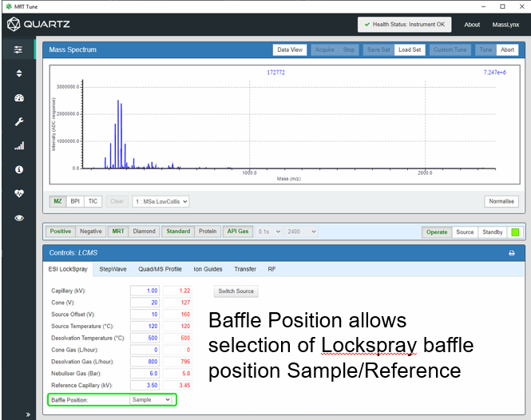Click the Switch Source button
531x420 pixels.
click(x=236, y=291)
